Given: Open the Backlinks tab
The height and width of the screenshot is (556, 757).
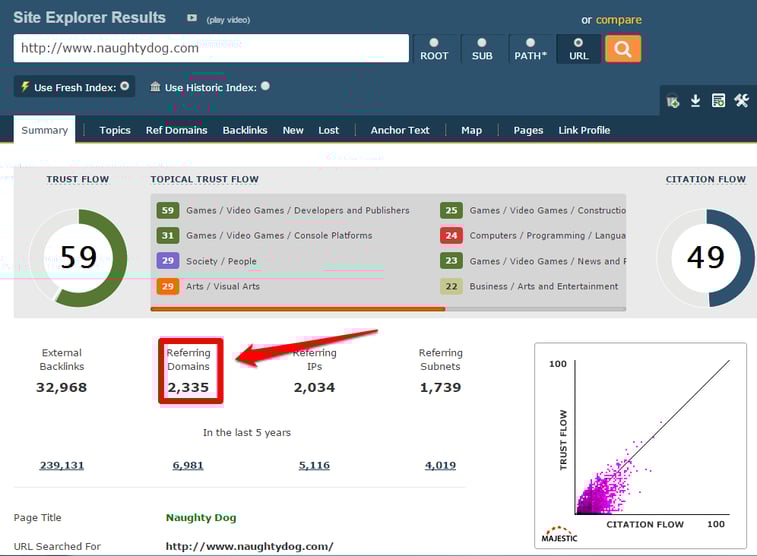Looking at the screenshot, I should [x=245, y=130].
